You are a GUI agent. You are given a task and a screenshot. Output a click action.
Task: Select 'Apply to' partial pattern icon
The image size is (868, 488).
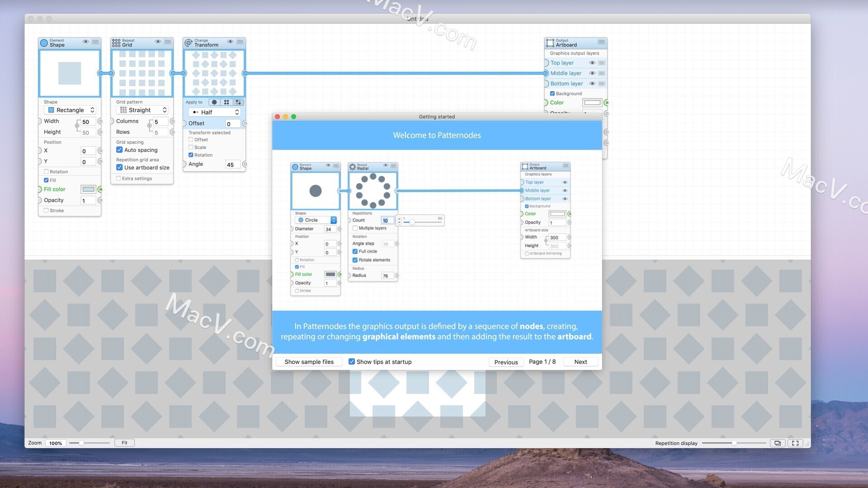click(x=238, y=102)
